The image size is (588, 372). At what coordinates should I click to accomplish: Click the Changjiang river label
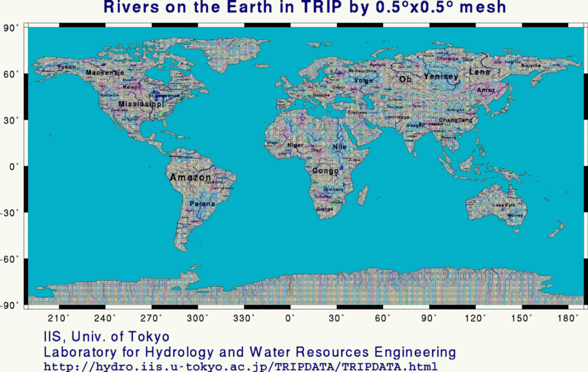pyautogui.click(x=455, y=120)
